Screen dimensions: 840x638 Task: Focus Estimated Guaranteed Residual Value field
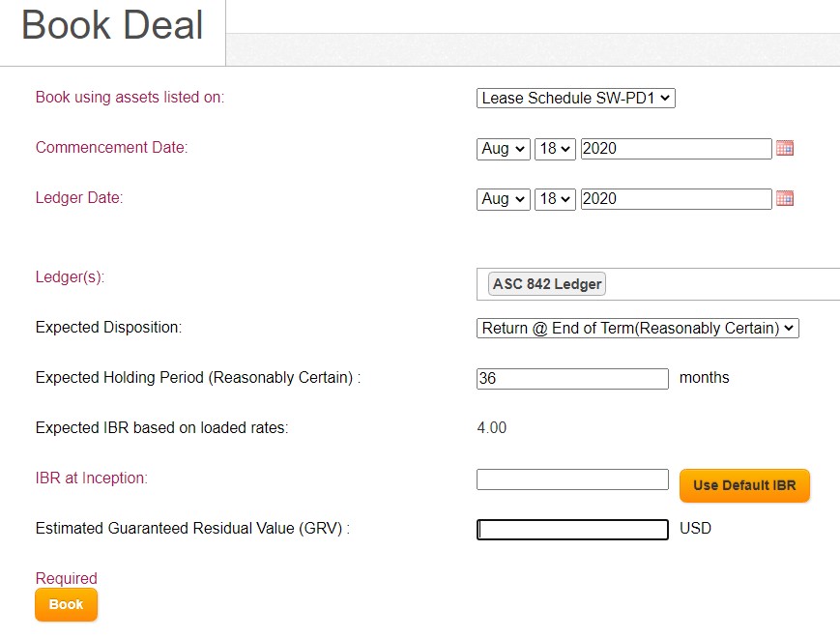[x=572, y=530]
